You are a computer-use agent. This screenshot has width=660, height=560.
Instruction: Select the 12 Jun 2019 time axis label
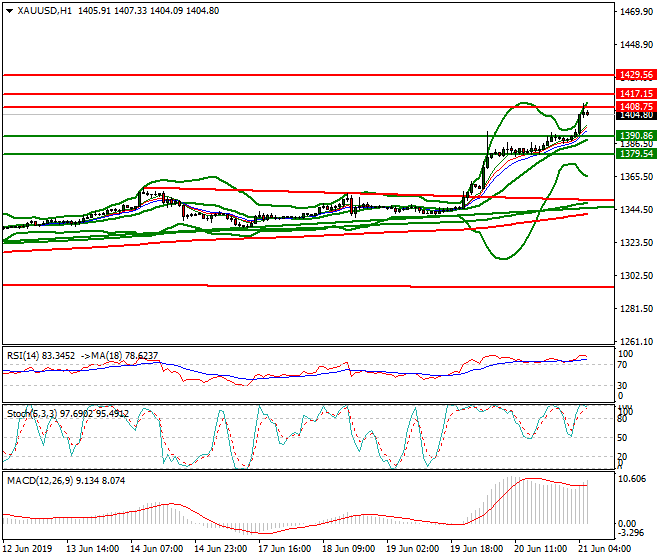click(28, 549)
